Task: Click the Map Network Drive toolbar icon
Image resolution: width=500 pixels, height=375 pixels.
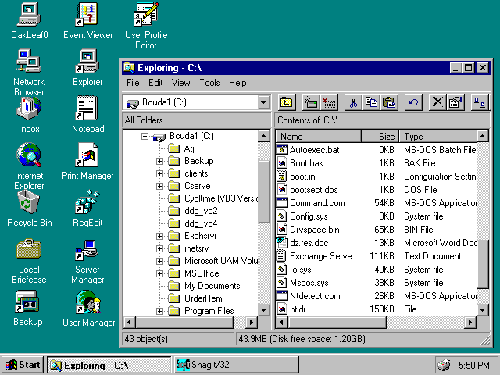Action: [x=311, y=103]
